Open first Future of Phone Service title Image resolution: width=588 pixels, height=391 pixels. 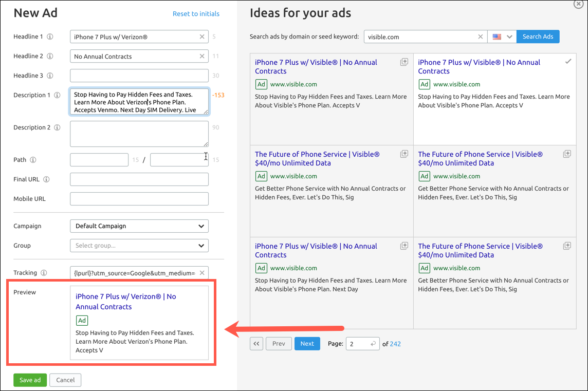click(317, 159)
